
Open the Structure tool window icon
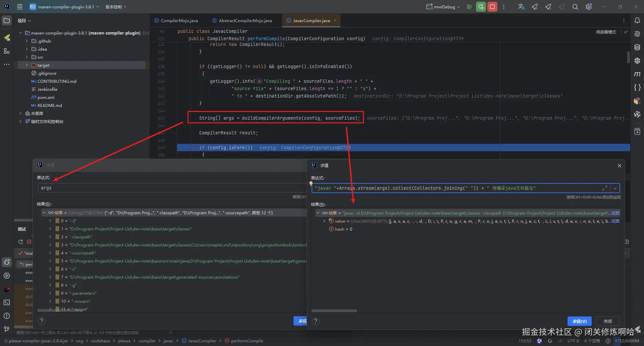click(7, 51)
